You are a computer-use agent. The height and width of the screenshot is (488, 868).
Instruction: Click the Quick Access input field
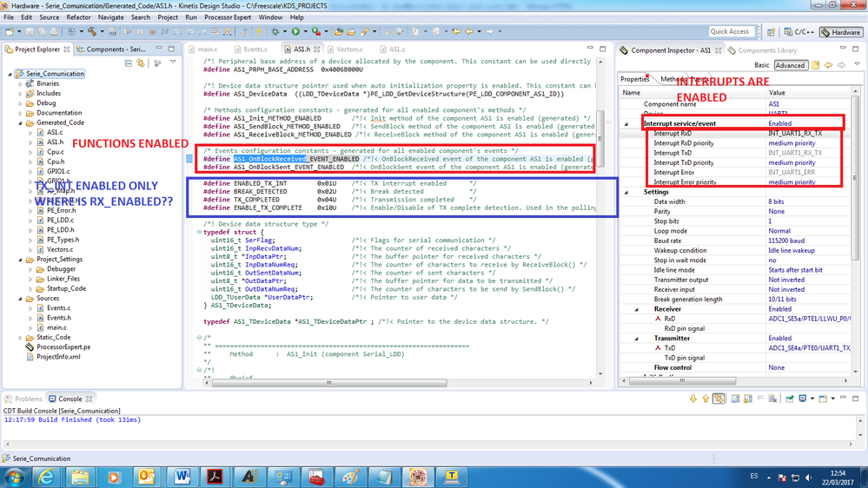click(731, 31)
